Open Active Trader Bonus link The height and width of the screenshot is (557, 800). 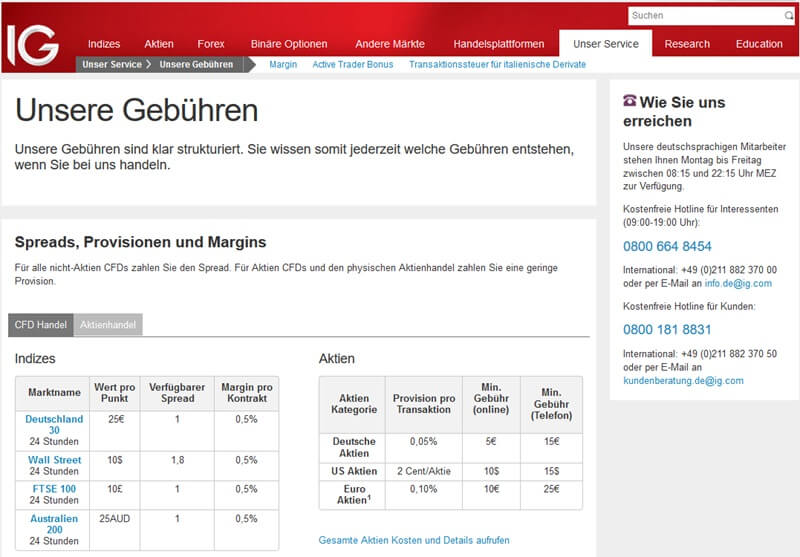(x=353, y=64)
